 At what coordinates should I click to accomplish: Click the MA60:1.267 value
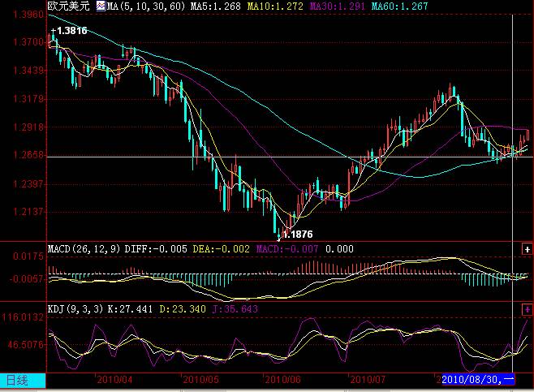[x=399, y=6]
